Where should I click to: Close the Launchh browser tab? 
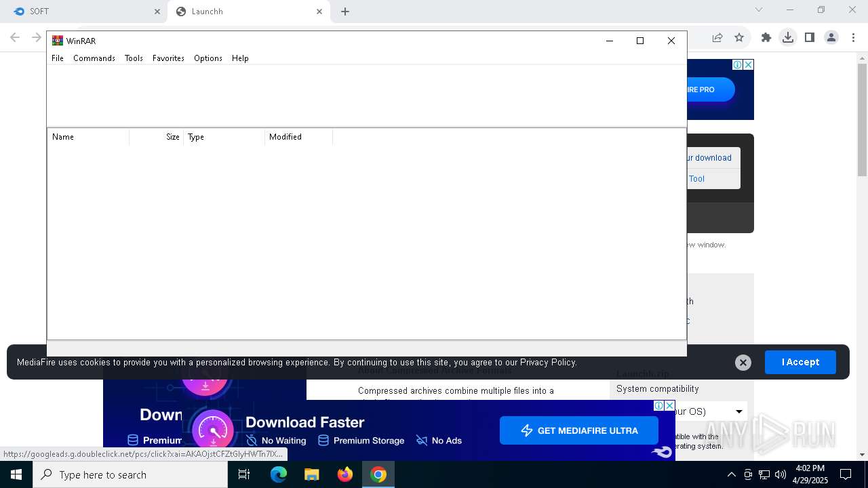pyautogui.click(x=319, y=12)
